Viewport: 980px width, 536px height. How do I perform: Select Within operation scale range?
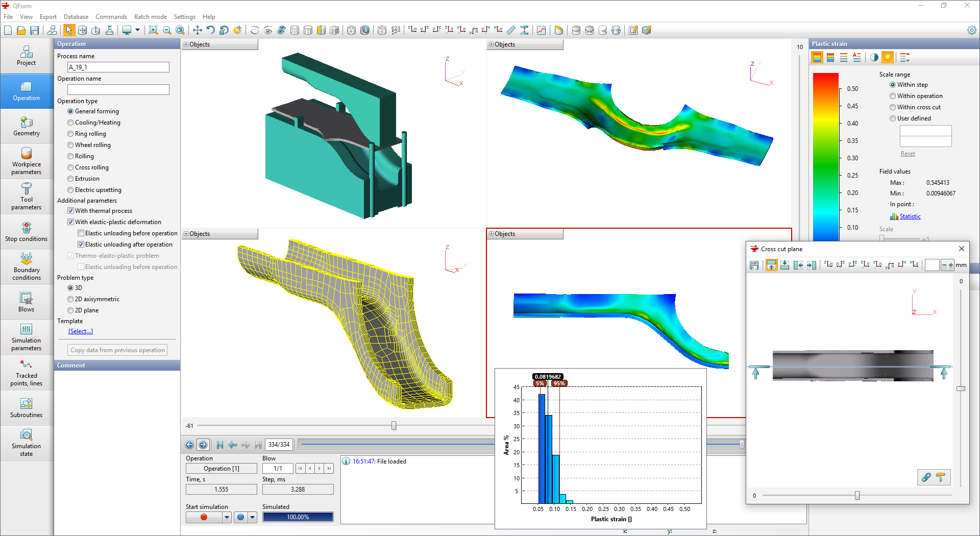pos(893,96)
